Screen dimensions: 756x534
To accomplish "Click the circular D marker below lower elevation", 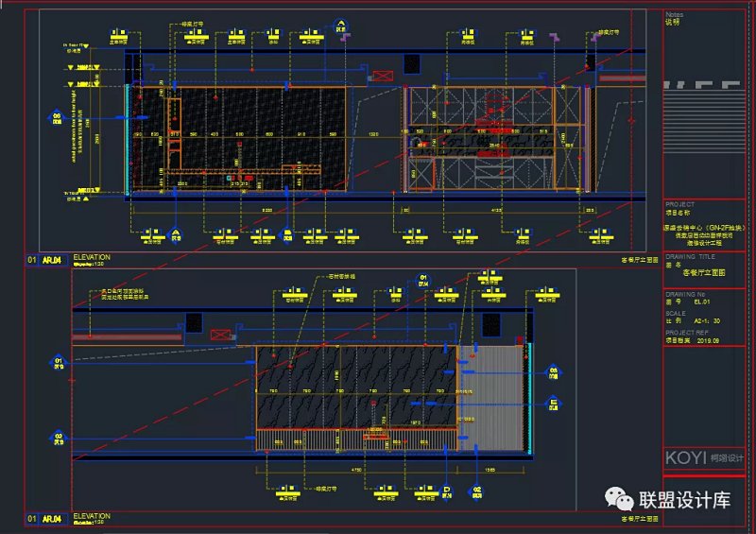I will [447, 491].
